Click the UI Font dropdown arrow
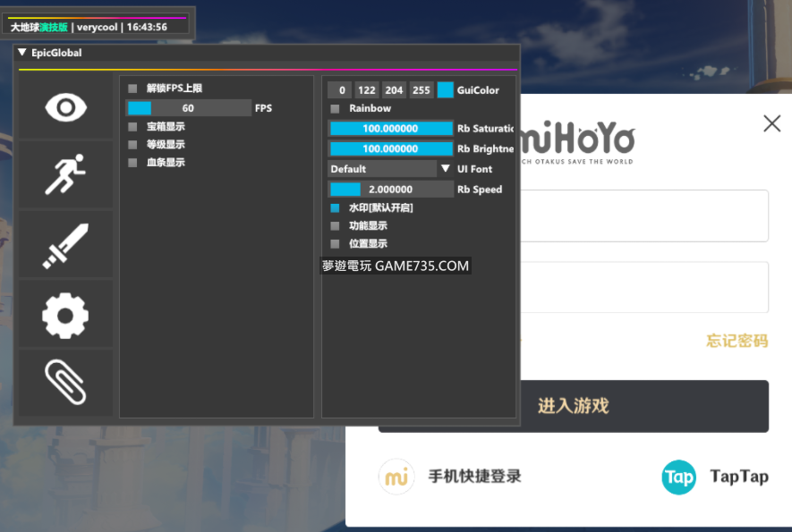Viewport: 792px width, 532px height. click(x=445, y=169)
